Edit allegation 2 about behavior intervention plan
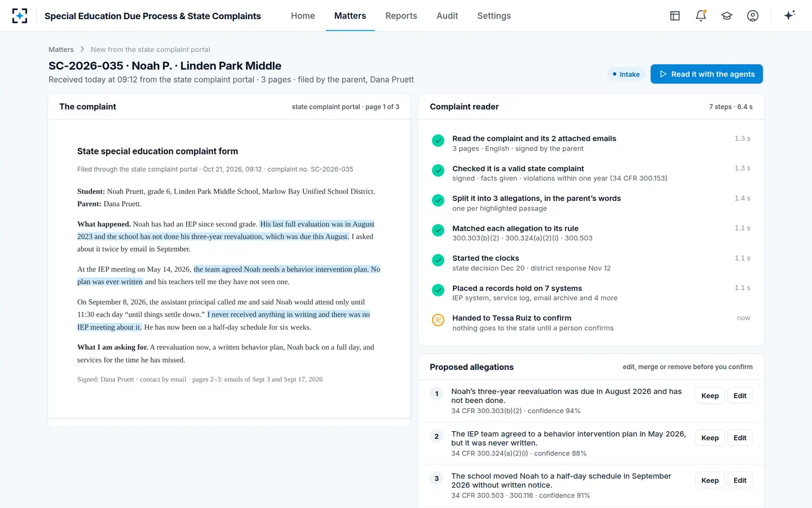Viewport: 812px width, 508px height. coord(740,437)
